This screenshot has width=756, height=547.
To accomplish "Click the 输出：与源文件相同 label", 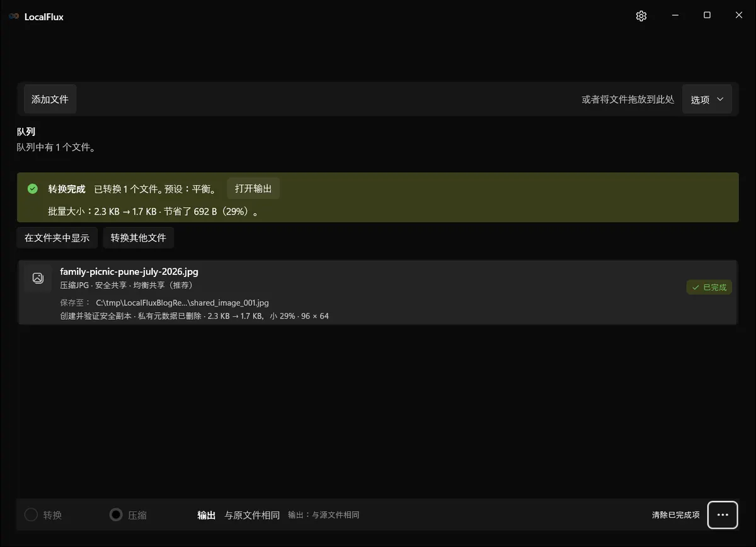I will [324, 515].
